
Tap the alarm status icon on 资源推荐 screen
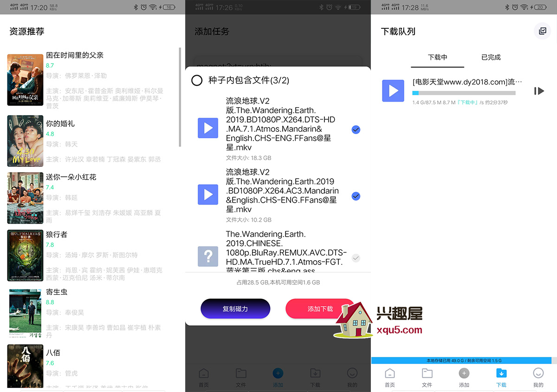coord(144,7)
